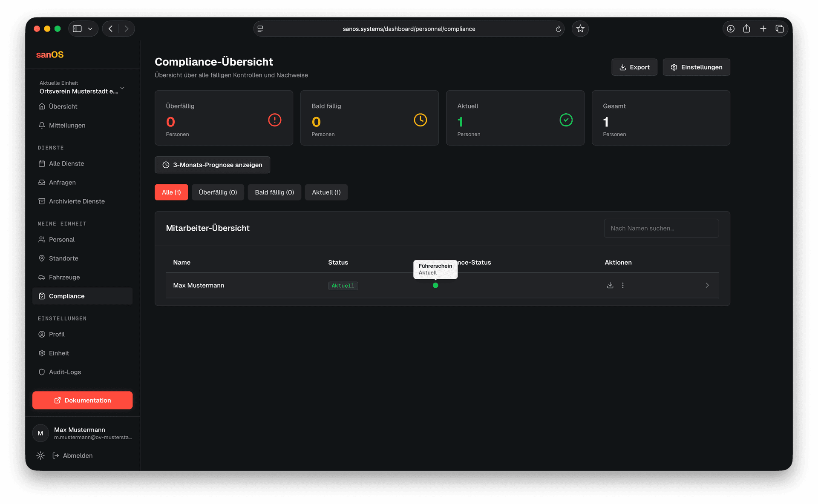
Task: Download Max Mustermann's compliance report icon
Action: tap(610, 285)
